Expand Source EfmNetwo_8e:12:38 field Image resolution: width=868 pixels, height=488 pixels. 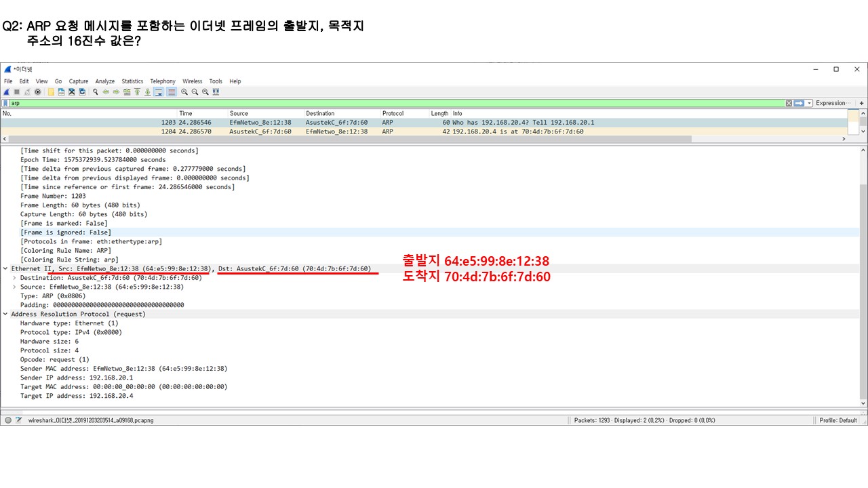(15, 287)
